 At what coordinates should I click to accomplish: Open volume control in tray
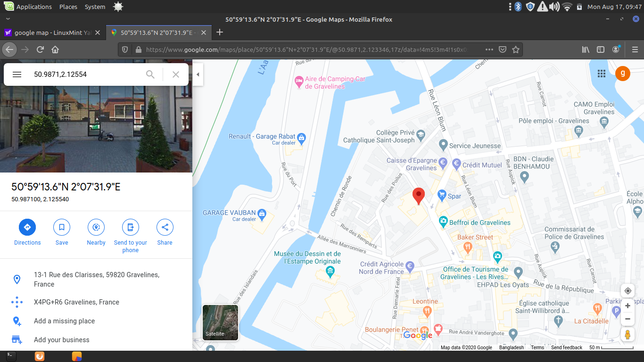point(555,7)
